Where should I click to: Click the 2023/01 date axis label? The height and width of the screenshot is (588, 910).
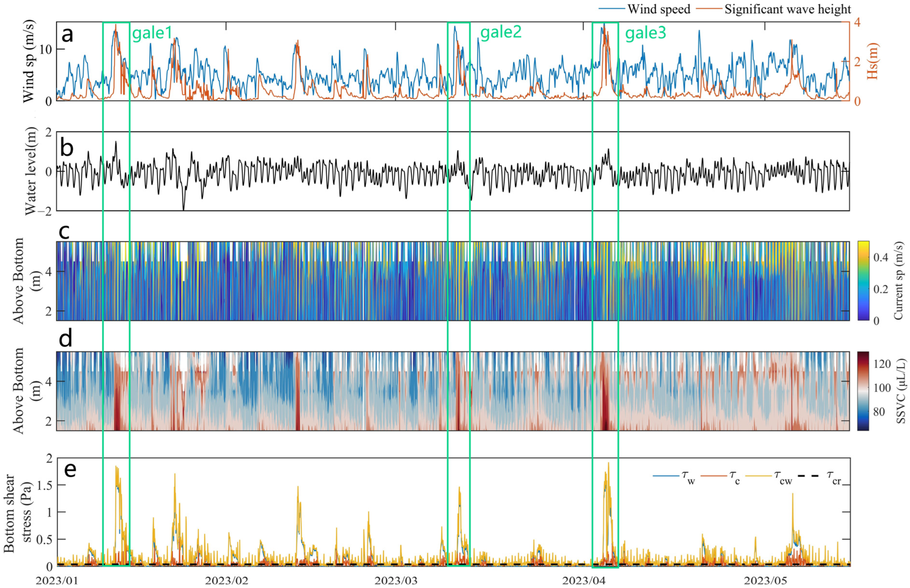(x=57, y=581)
